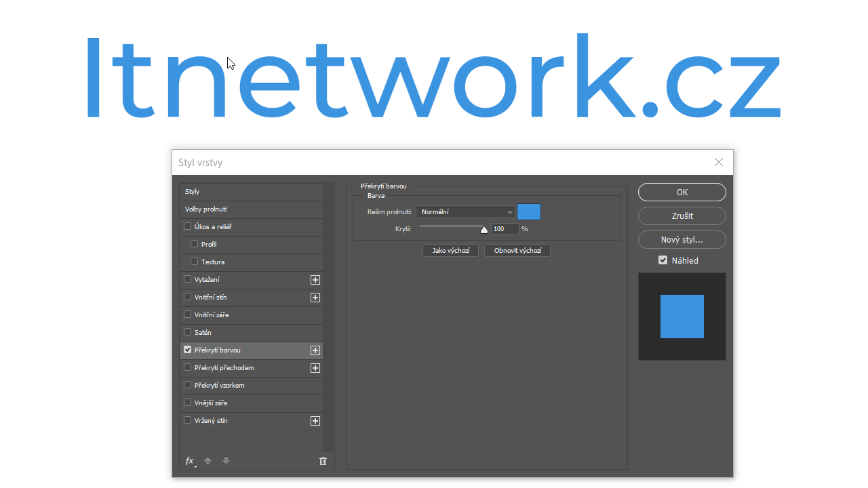868x488 pixels.
Task: Enable the Vnější záře checkbox
Action: (x=188, y=403)
